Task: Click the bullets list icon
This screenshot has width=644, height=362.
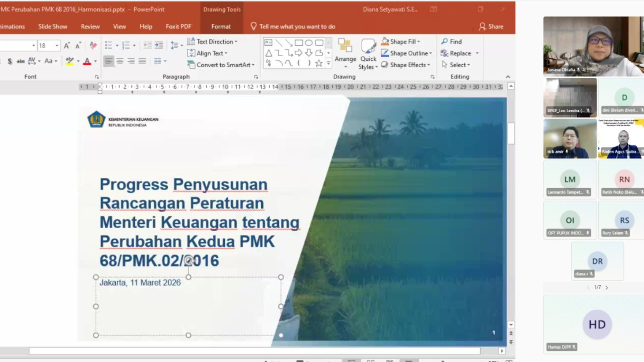Action: 108,45
